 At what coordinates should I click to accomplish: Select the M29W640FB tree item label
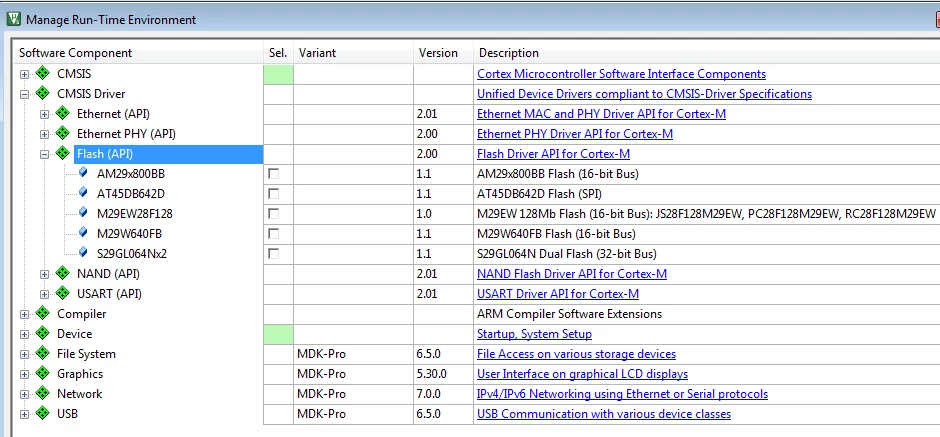pos(129,233)
